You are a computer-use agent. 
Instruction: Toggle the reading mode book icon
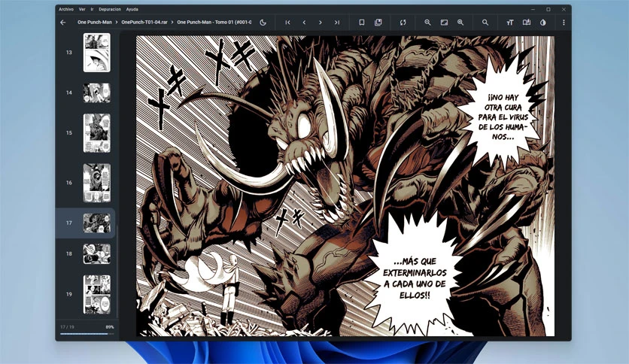527,23
